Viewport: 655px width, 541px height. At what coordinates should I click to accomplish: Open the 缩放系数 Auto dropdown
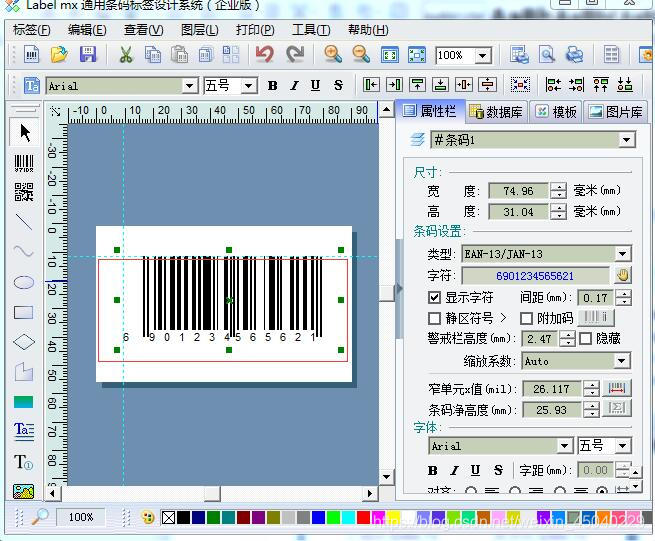point(622,361)
